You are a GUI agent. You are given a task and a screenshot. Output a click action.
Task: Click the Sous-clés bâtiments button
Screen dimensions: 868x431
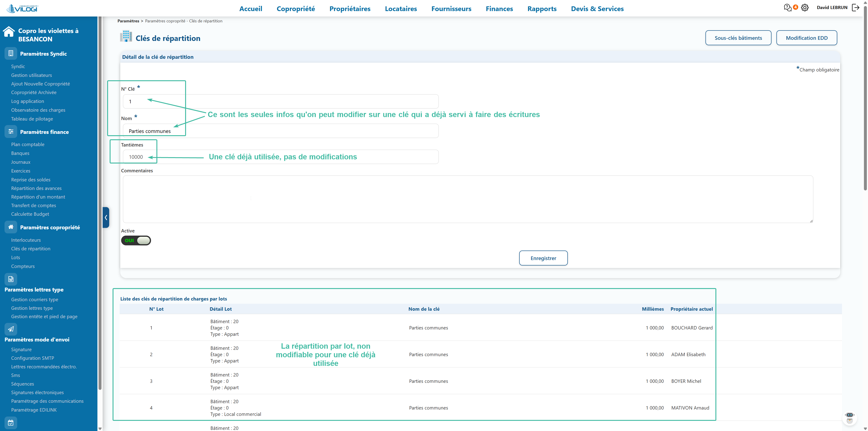738,38
